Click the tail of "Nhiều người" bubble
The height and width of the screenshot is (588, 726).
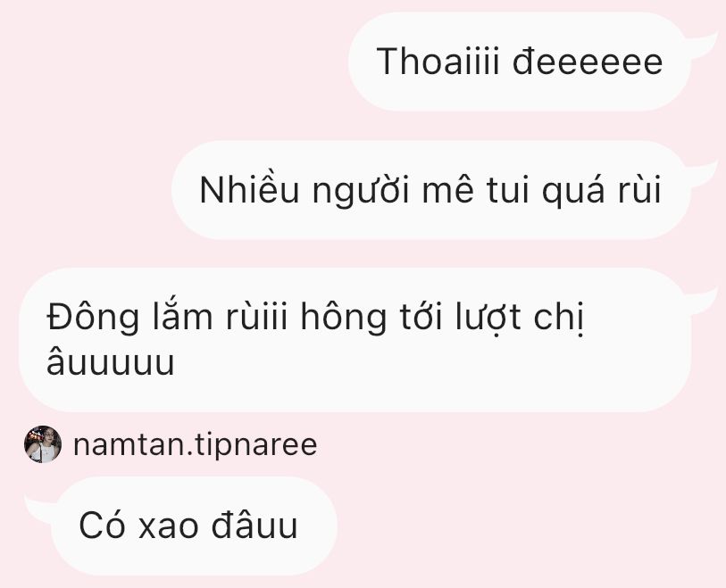(x=702, y=172)
